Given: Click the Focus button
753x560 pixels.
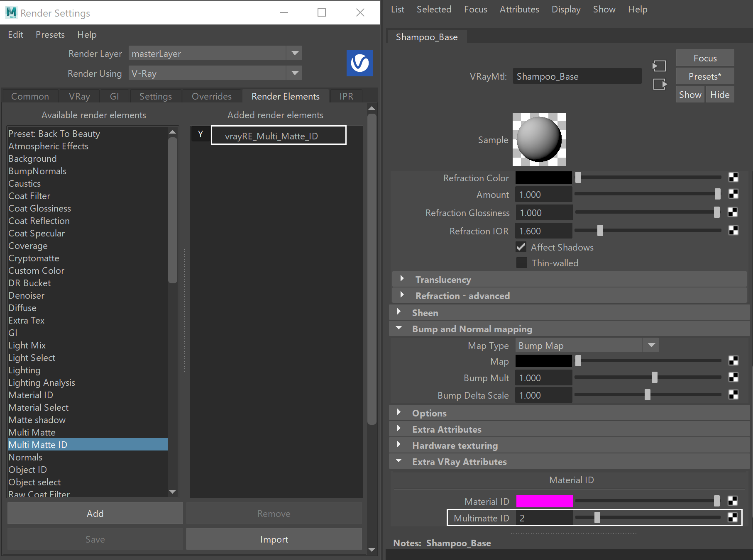Looking at the screenshot, I should [705, 58].
